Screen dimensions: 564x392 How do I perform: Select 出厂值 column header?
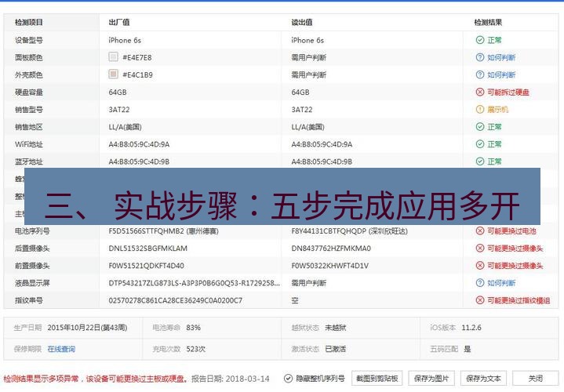click(119, 22)
